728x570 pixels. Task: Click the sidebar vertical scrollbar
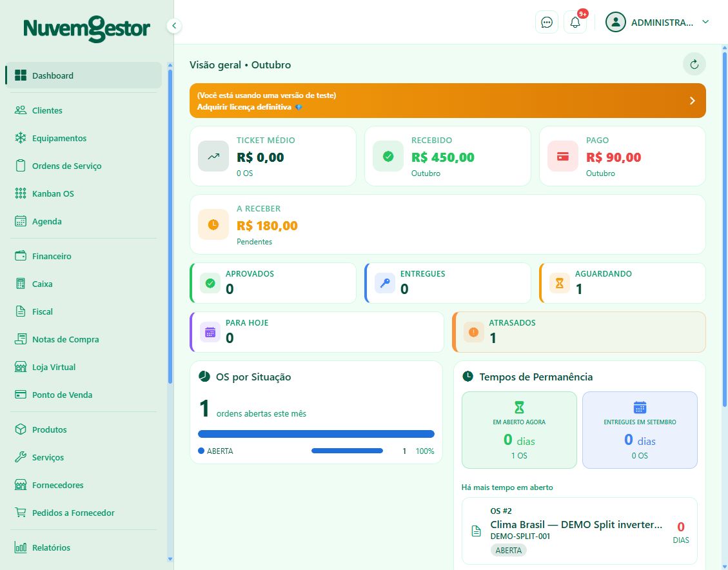click(x=170, y=226)
